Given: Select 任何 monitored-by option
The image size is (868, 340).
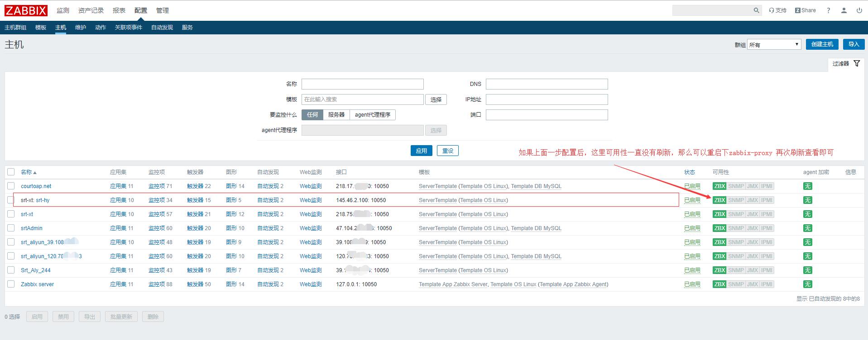Looking at the screenshot, I should click(x=312, y=115).
